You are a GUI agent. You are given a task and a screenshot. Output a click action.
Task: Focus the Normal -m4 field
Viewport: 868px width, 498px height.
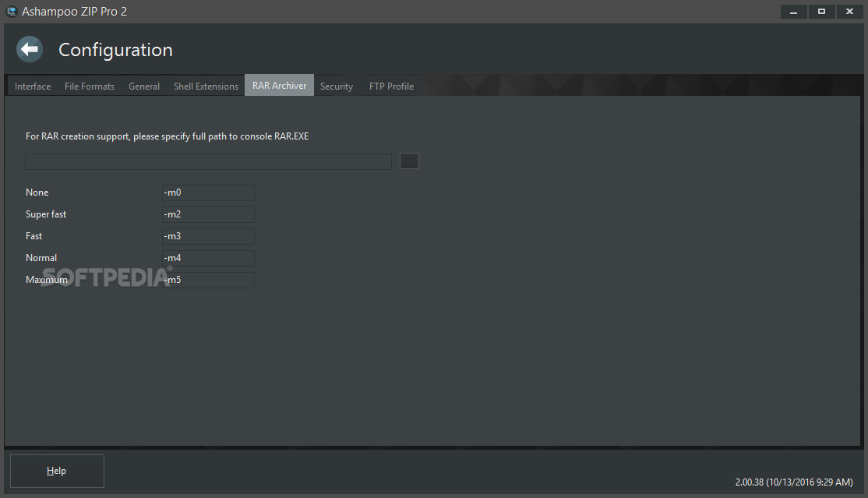(x=208, y=258)
